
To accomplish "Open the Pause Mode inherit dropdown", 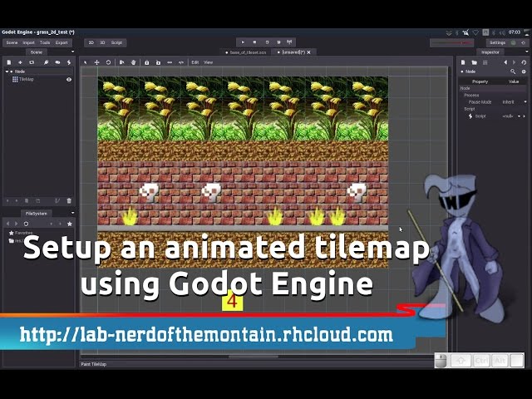I will (x=514, y=101).
